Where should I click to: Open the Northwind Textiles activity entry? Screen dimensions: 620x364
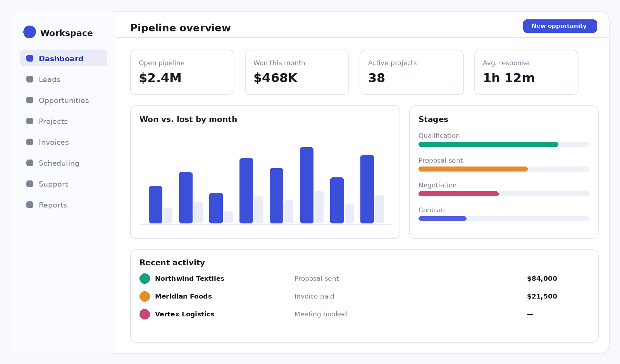point(364,278)
